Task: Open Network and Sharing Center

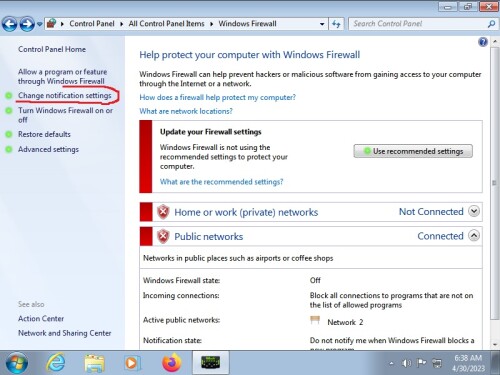Action: (65, 333)
